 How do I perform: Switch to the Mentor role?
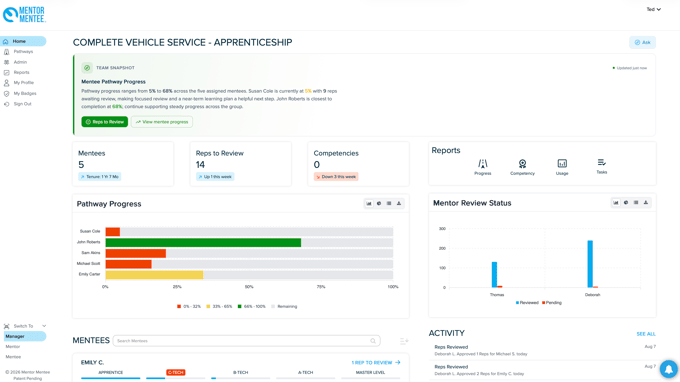tap(13, 347)
